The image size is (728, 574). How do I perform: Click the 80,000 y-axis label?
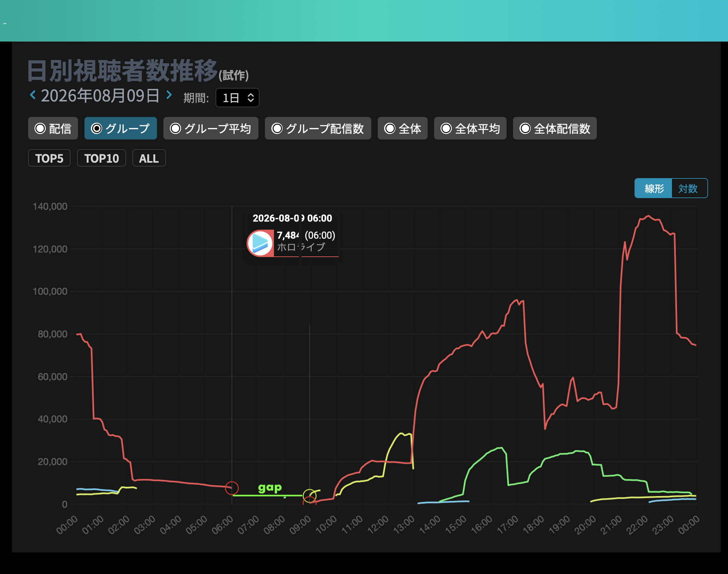(53, 334)
